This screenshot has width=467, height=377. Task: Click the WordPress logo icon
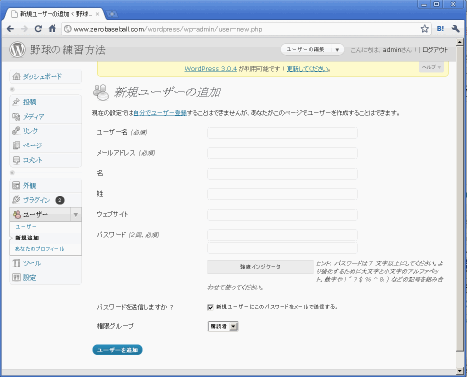17,49
